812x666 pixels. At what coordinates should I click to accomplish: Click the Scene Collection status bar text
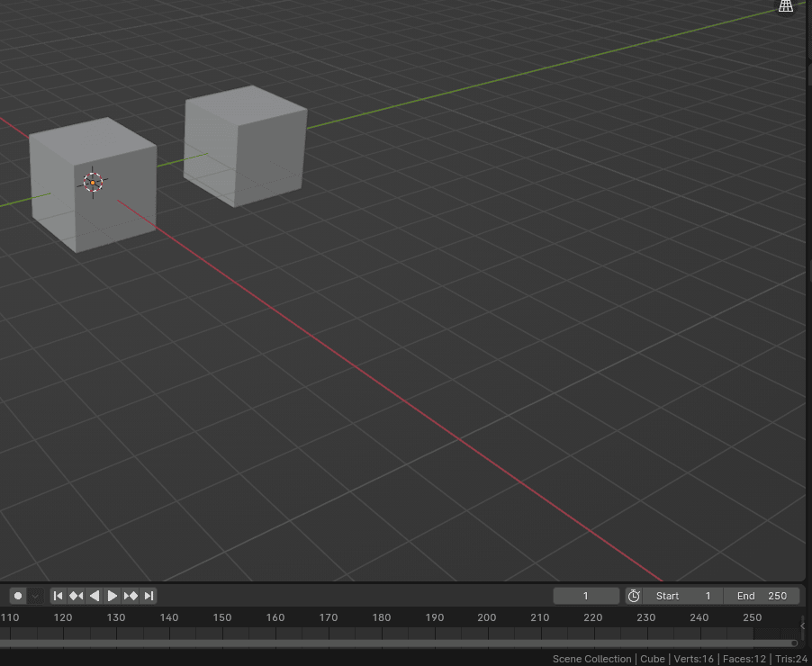(x=591, y=659)
